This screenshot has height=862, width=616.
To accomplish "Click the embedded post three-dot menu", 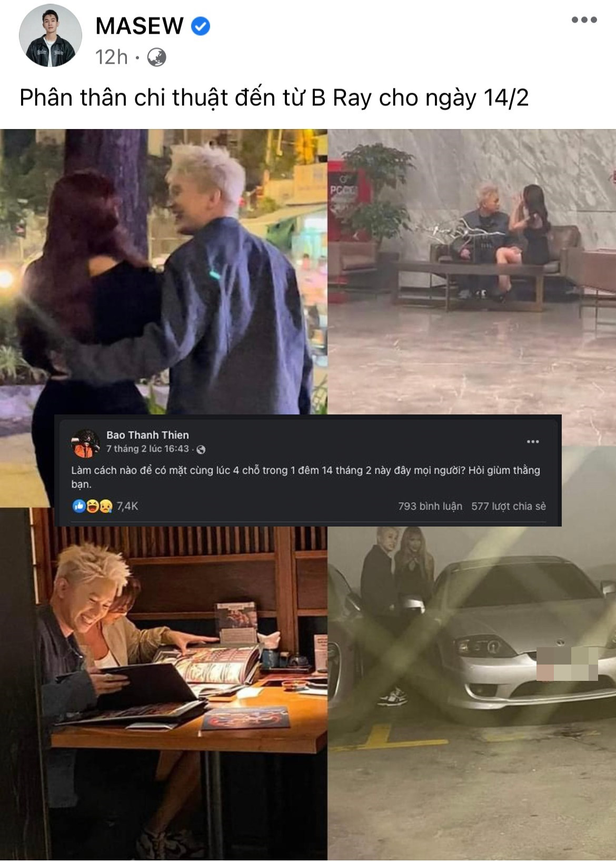I will tap(533, 441).
